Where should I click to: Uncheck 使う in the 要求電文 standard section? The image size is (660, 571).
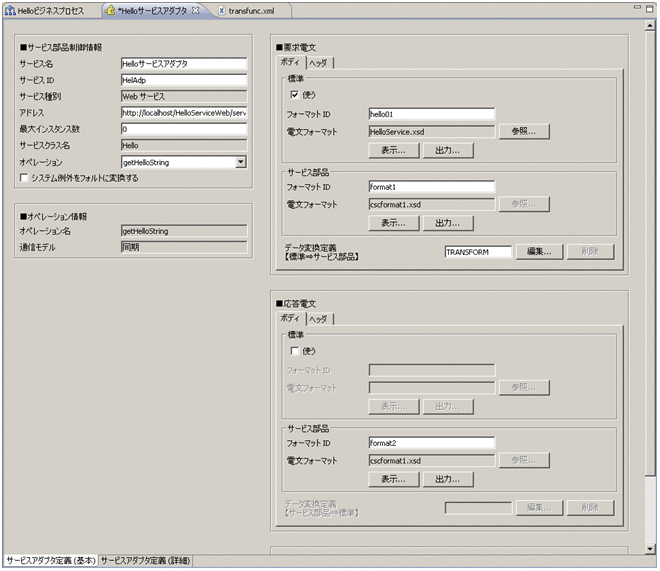pos(293,95)
